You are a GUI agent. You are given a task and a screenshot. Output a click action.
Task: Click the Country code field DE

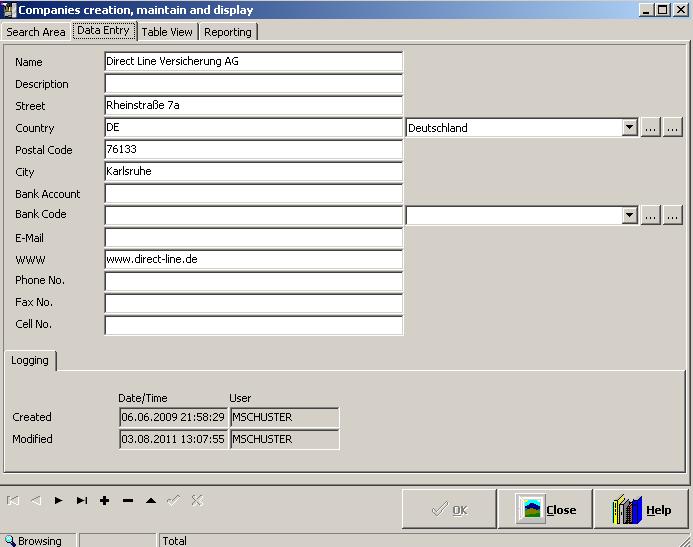point(254,128)
